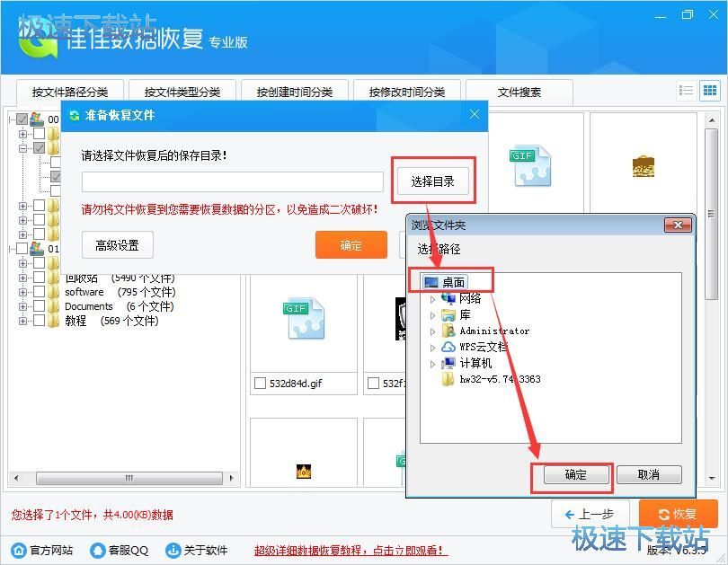
Task: Open 按修改时间分类 tab
Action: (x=407, y=92)
